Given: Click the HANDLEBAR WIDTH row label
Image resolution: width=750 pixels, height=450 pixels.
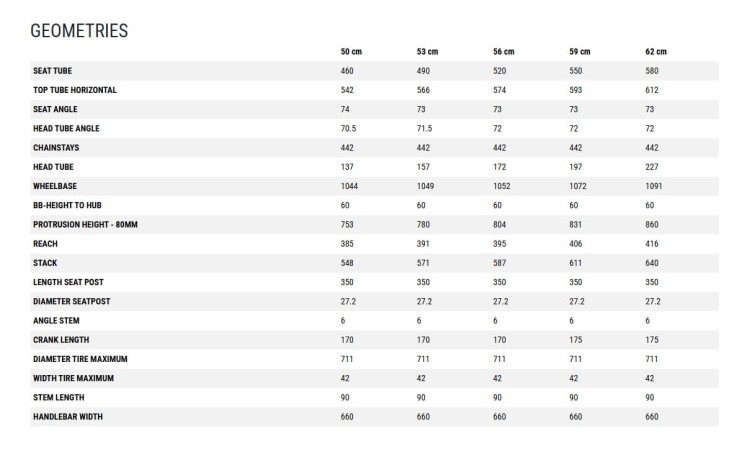Looking at the screenshot, I should tap(68, 417).
